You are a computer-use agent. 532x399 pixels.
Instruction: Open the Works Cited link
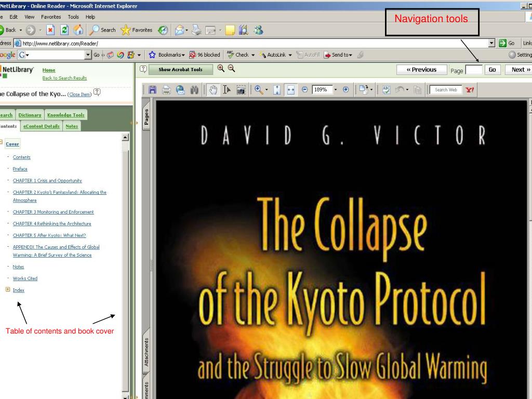coord(25,278)
